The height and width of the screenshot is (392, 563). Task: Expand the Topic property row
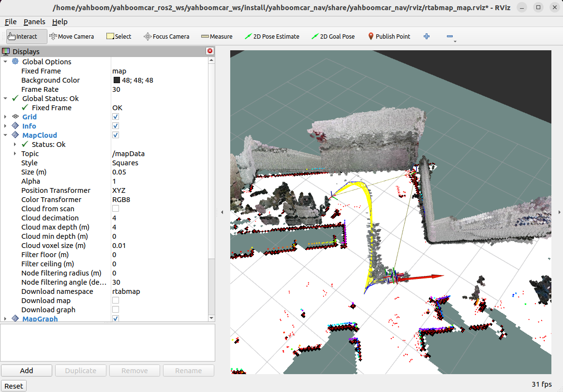(x=15, y=154)
